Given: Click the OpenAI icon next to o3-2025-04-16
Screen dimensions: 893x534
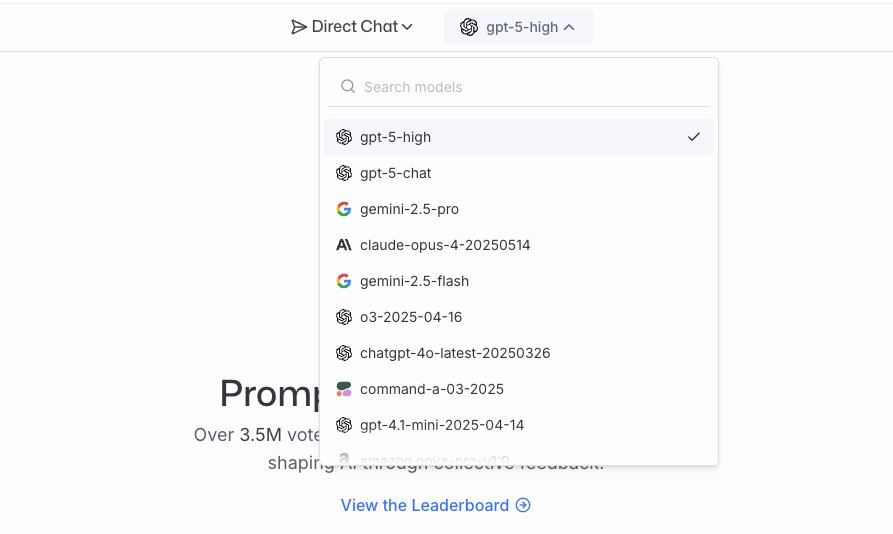Looking at the screenshot, I should click(x=343, y=317).
